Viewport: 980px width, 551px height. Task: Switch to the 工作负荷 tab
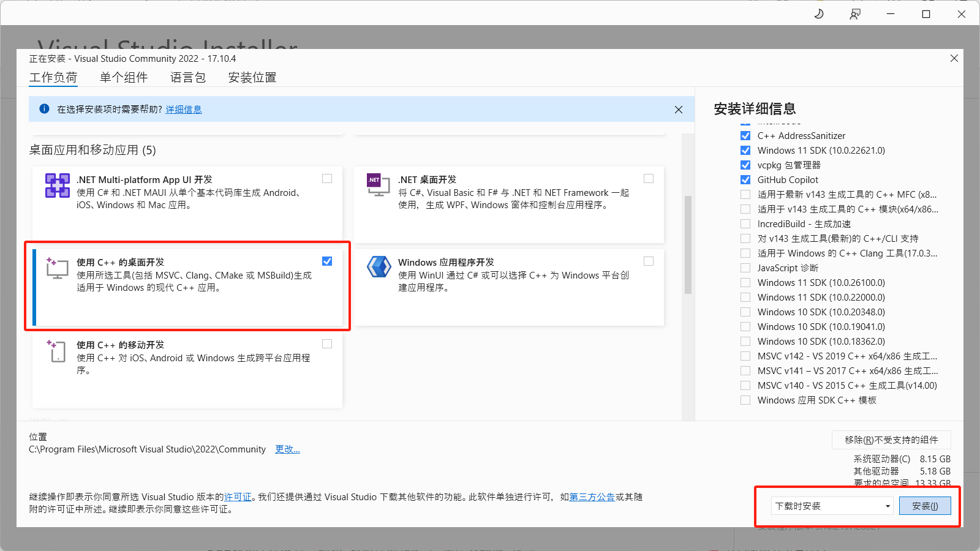53,78
